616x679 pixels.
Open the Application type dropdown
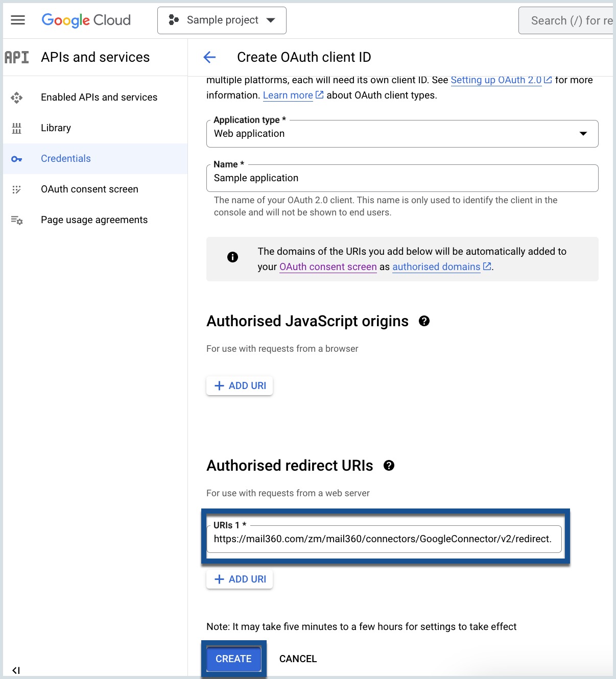tap(582, 133)
